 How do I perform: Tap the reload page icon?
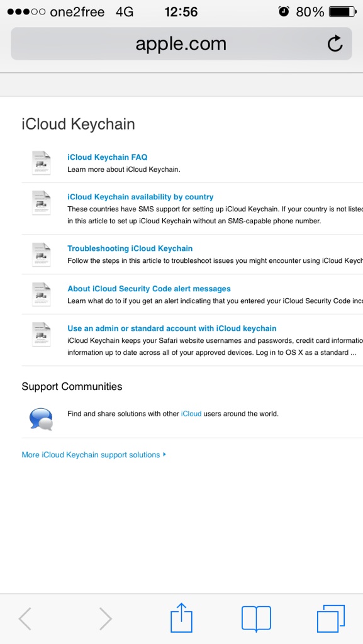click(335, 43)
